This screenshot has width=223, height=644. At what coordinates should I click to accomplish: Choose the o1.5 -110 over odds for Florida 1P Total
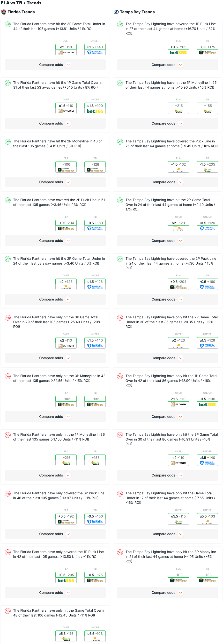[66, 106]
